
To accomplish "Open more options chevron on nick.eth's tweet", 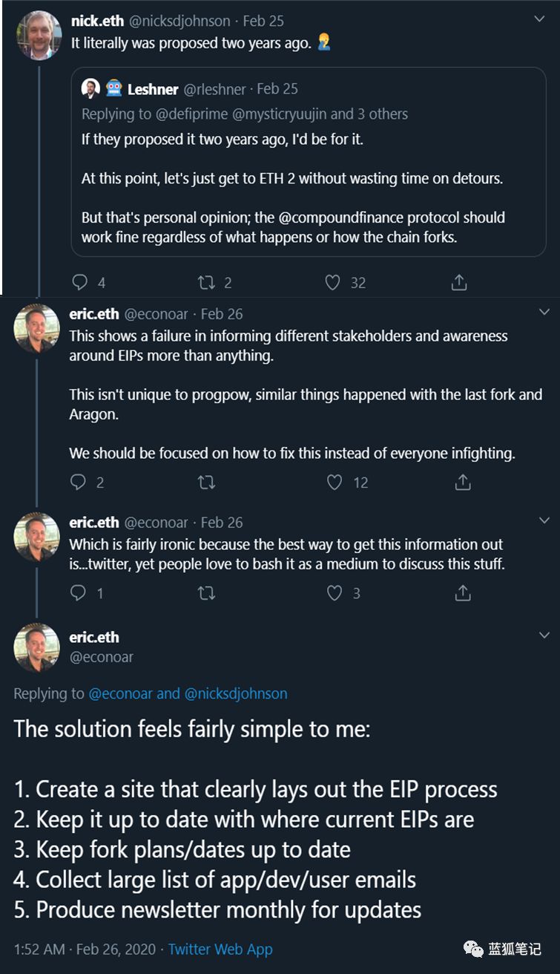I will click(540, 19).
